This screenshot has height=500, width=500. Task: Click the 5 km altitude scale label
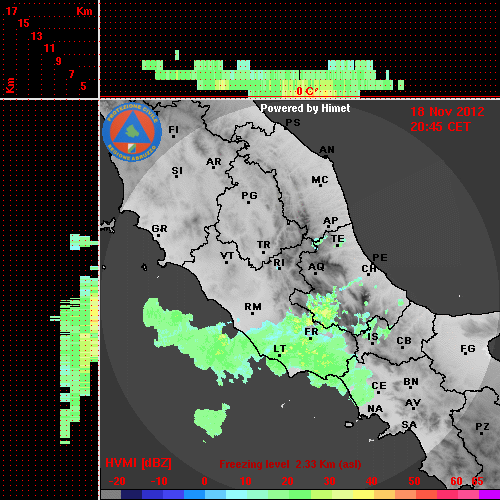(83, 86)
